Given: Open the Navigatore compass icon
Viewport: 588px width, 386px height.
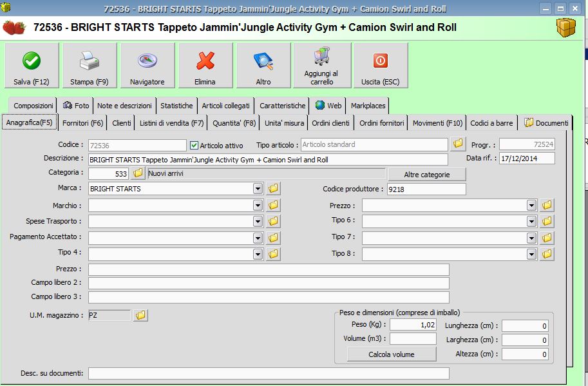Looking at the screenshot, I should click(147, 61).
